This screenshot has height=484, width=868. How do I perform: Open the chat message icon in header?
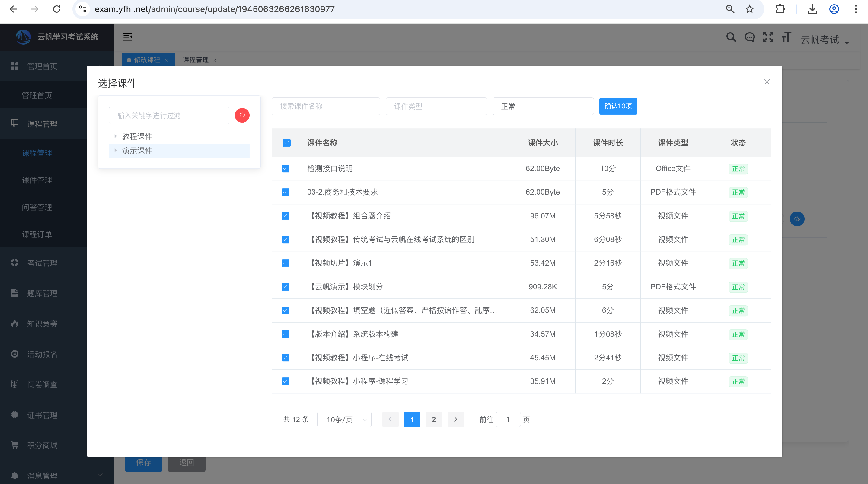pos(749,37)
